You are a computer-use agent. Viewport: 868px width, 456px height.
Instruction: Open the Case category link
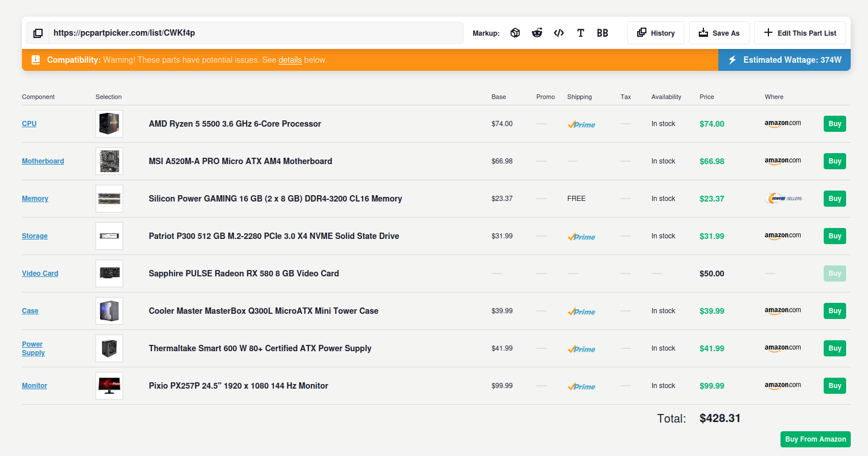pyautogui.click(x=30, y=311)
